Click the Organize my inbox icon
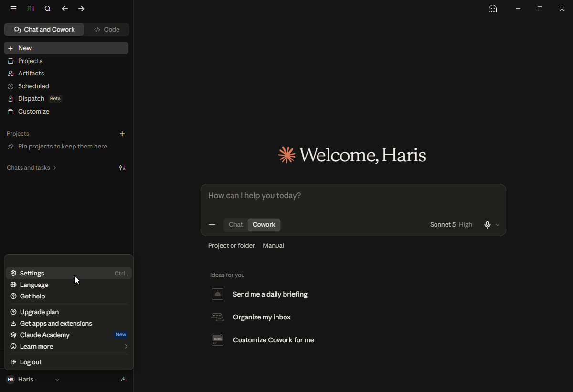This screenshot has width=573, height=392. tap(217, 317)
